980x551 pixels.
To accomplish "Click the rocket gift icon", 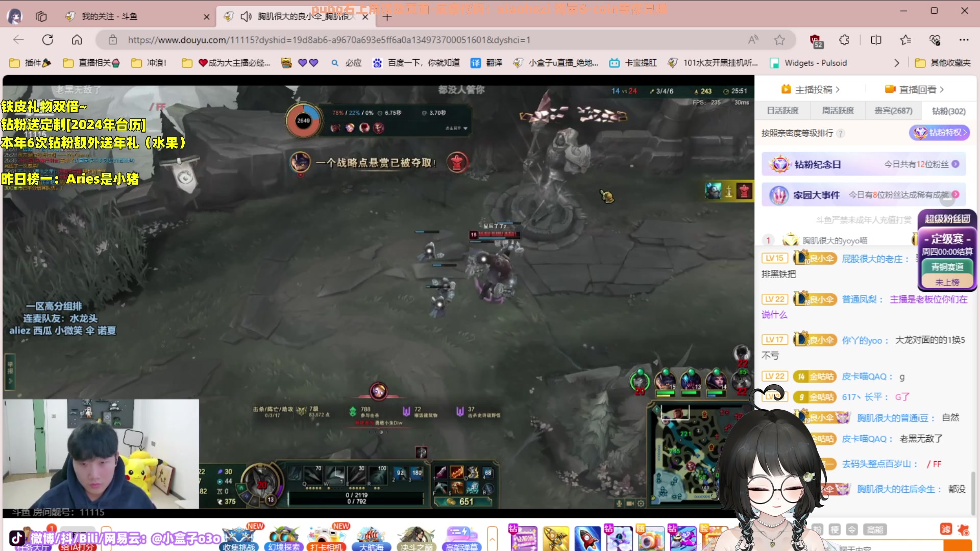I will [587, 538].
